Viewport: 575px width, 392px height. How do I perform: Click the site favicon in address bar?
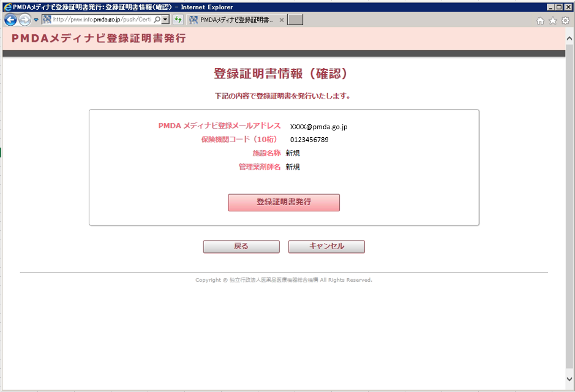[47, 20]
